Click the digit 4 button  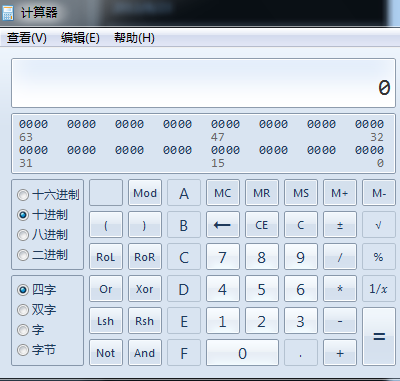pyautogui.click(x=223, y=289)
